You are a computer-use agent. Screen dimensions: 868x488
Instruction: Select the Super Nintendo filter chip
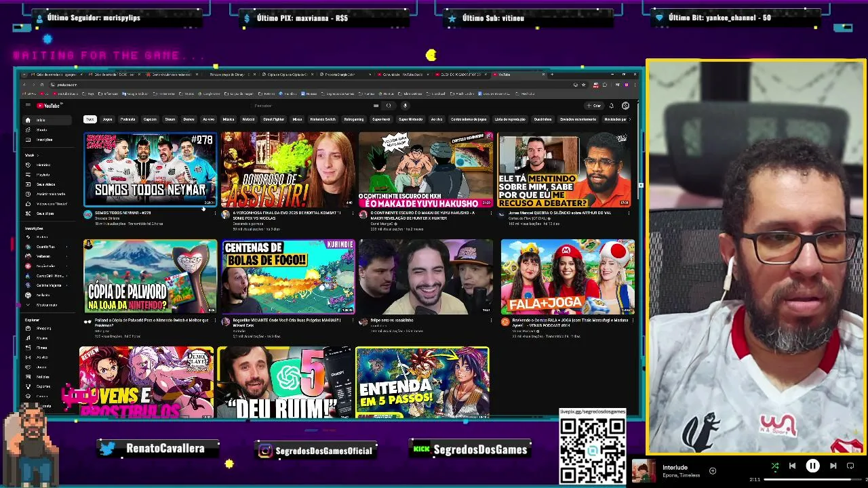point(410,119)
